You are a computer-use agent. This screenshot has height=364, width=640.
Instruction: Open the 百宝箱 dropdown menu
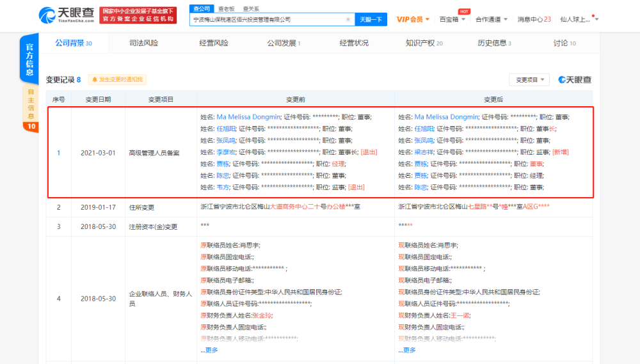pyautogui.click(x=452, y=19)
